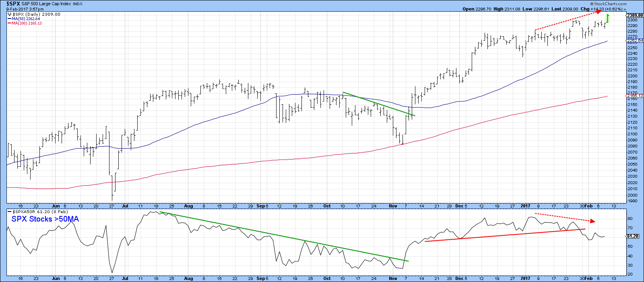Click the MA(200) 2165.13 legend label
This screenshot has width=644, height=282.
[x=27, y=23]
